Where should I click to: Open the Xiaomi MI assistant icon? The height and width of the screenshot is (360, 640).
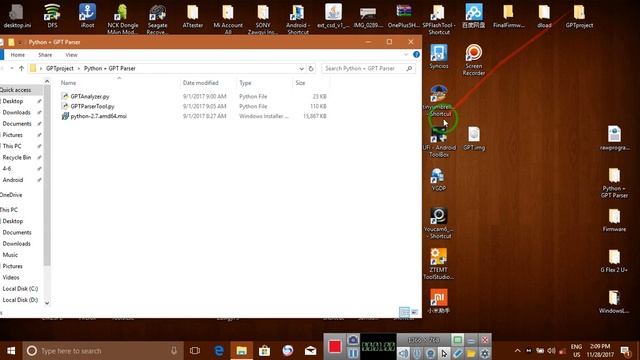[x=438, y=301]
